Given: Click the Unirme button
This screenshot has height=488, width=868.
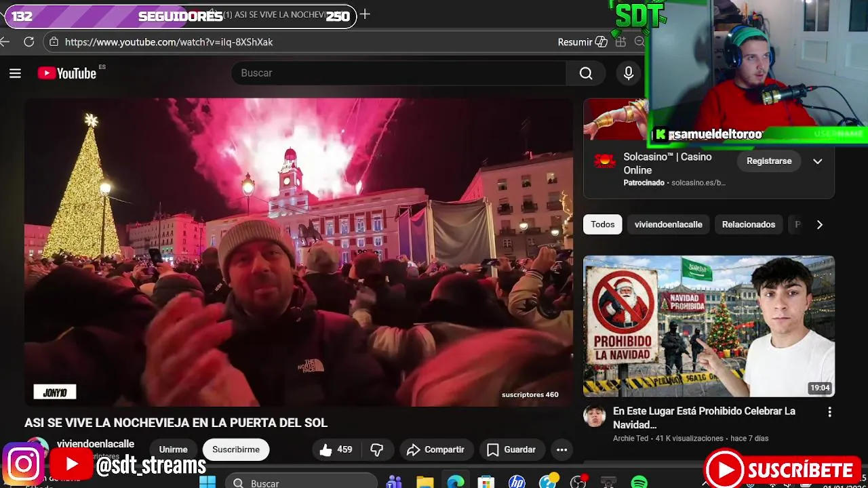Looking at the screenshot, I should tap(174, 449).
